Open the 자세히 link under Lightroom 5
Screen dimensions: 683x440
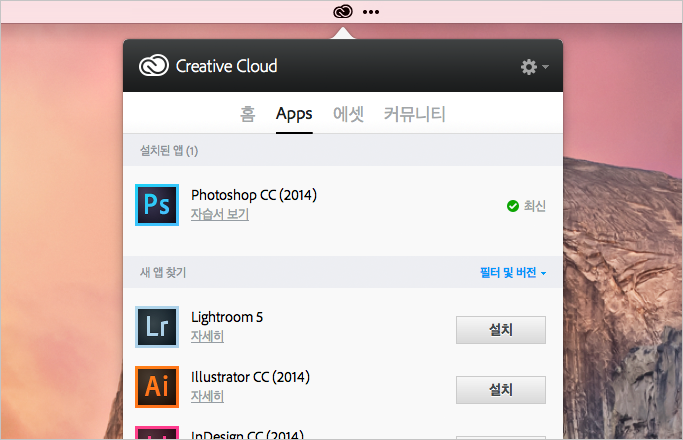point(207,336)
